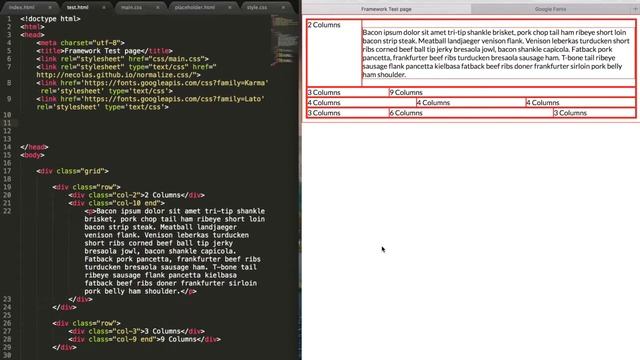
Task: Click the third '4 Columns' cell in preview
Action: (580, 102)
